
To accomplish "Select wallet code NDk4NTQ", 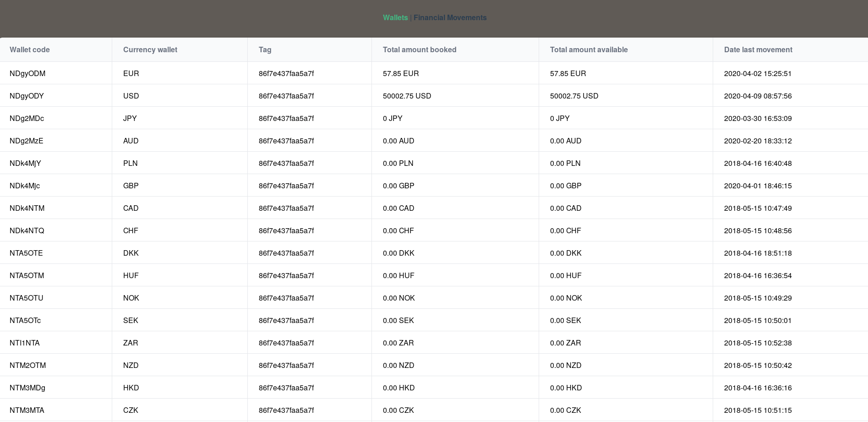I will point(27,230).
